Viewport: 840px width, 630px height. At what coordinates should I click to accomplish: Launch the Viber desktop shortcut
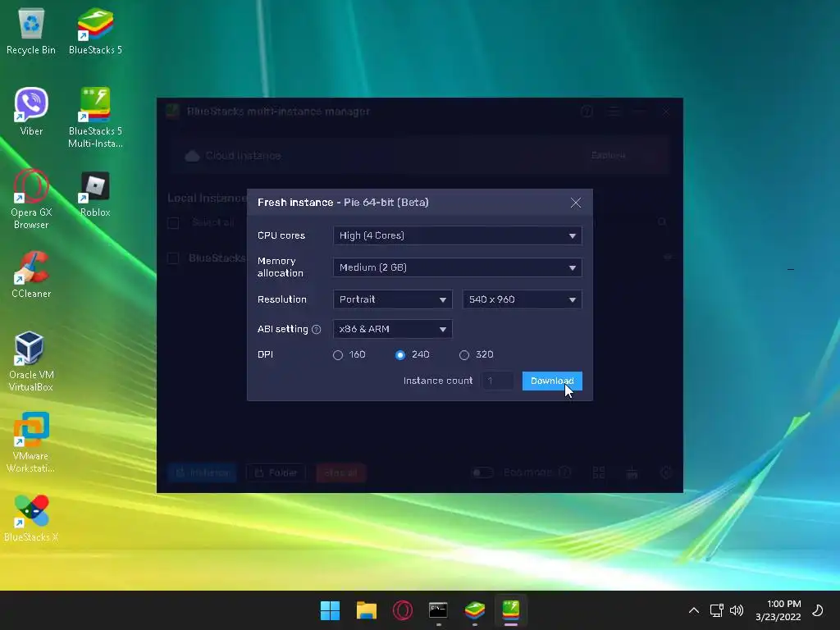[x=31, y=112]
